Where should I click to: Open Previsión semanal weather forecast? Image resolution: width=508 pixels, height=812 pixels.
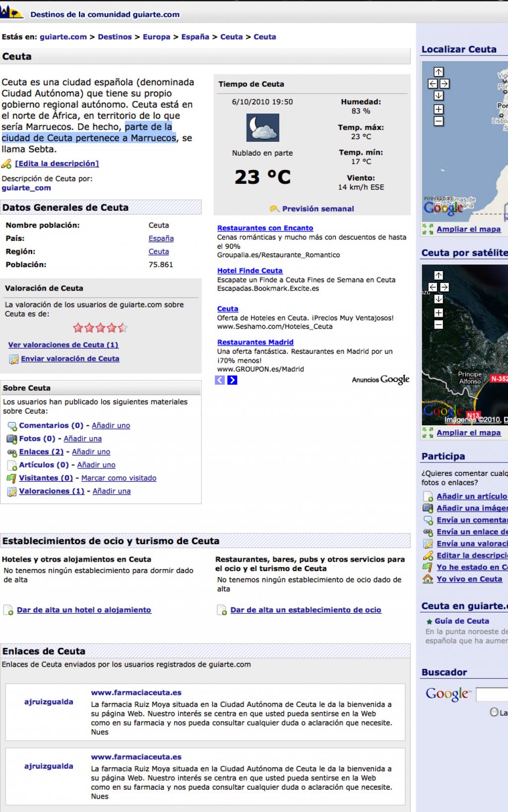tap(318, 209)
